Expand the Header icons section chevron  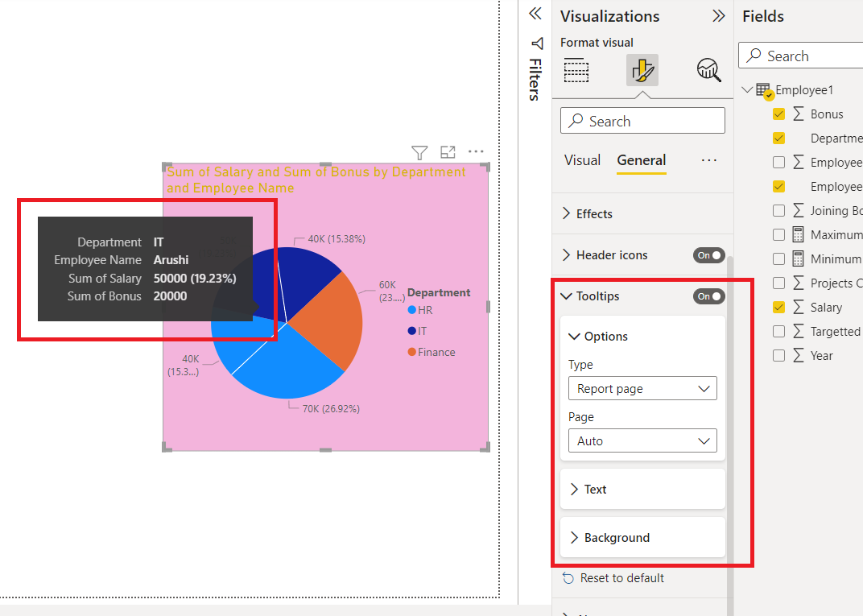click(x=567, y=255)
